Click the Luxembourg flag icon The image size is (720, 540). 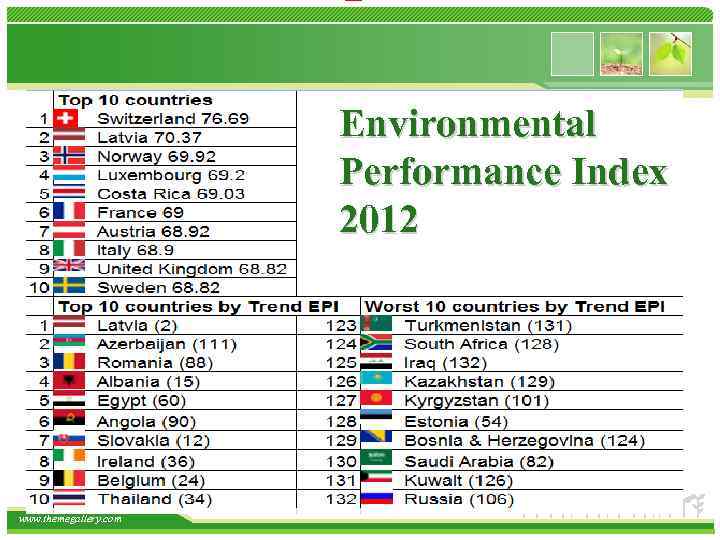[69, 177]
